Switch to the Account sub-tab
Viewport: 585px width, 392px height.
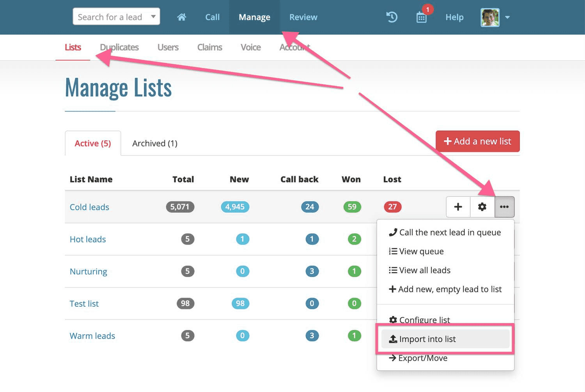coord(295,47)
